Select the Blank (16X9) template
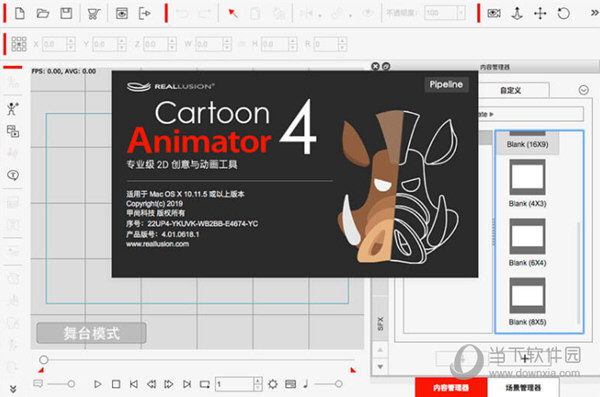 (x=527, y=142)
